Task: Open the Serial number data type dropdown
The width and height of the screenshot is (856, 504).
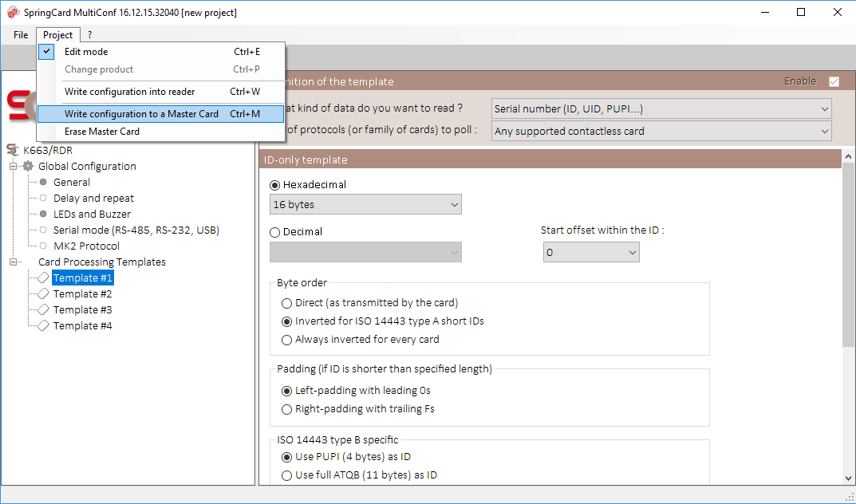Action: [x=661, y=108]
